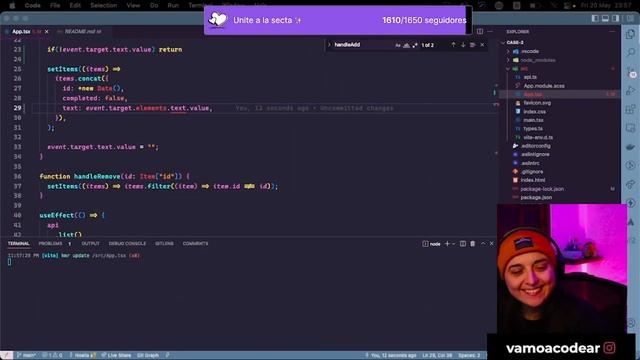The width and height of the screenshot is (640, 360).
Task: Click the Live Share status bar button
Action: point(116,355)
